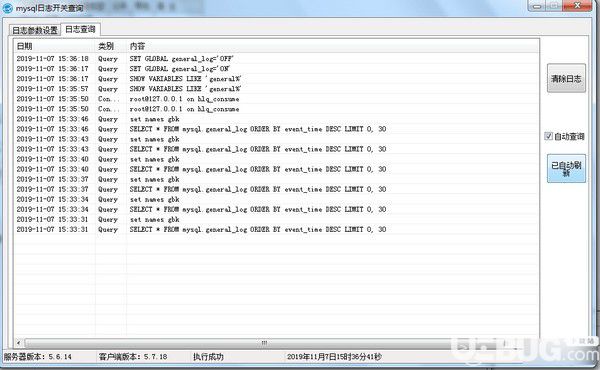This screenshot has height=370, width=600.
Task: Select set names gbk row at 15:33:31
Action: pyautogui.click(x=276, y=220)
